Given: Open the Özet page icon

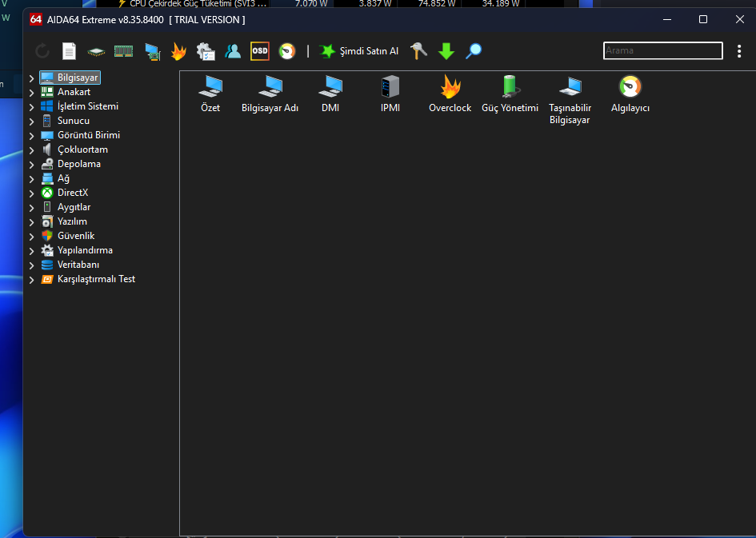Looking at the screenshot, I should click(210, 94).
